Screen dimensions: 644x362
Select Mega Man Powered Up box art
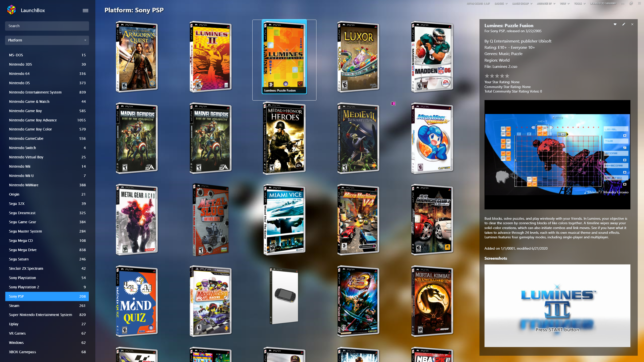432,138
